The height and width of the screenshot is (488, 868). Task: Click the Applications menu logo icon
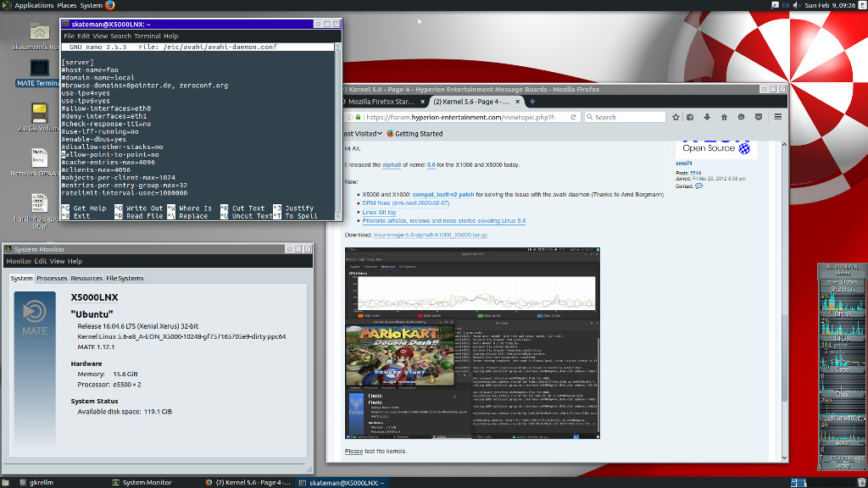tap(7, 5)
